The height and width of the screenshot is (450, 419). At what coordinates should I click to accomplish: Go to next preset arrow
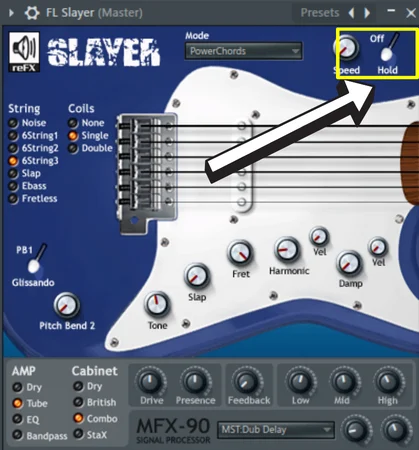367,13
